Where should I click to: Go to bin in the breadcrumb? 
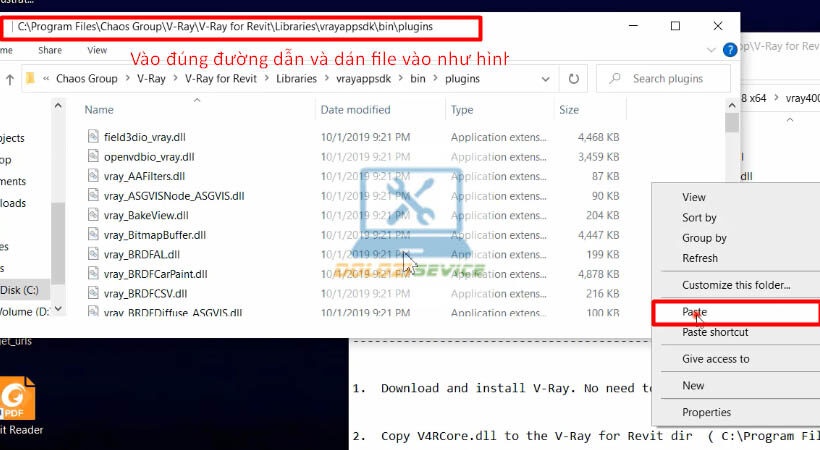(x=417, y=79)
